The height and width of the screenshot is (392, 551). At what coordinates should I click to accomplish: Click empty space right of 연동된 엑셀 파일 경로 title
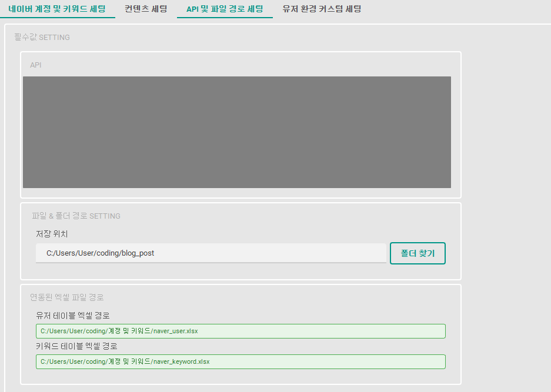point(294,297)
